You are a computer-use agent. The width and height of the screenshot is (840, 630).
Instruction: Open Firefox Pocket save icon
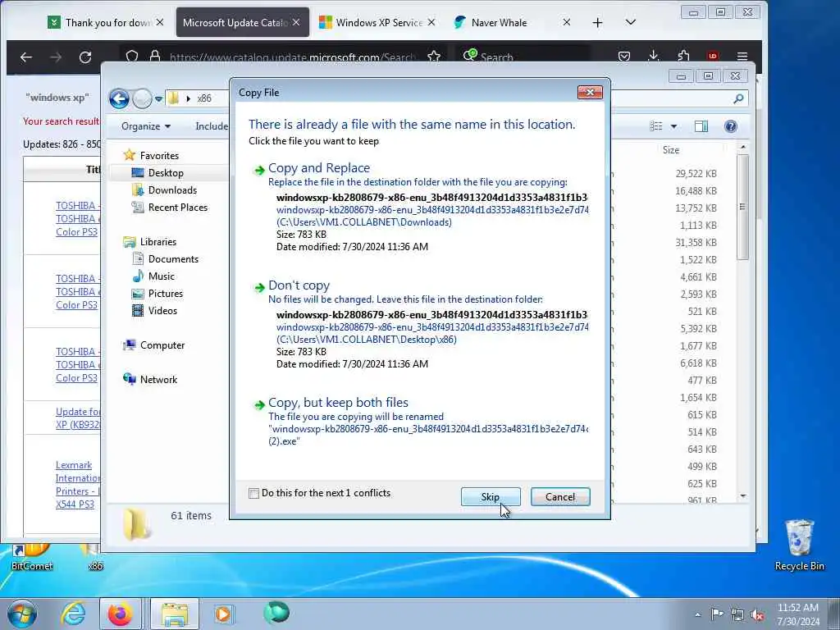pos(624,57)
